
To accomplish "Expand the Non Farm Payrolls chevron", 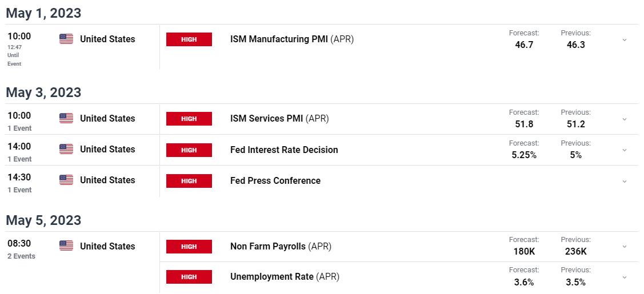I will pyautogui.click(x=624, y=247).
